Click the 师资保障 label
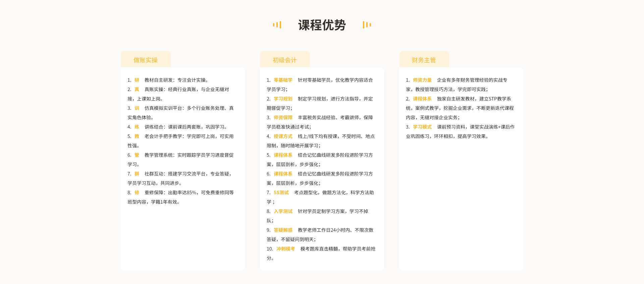 pos(283,118)
